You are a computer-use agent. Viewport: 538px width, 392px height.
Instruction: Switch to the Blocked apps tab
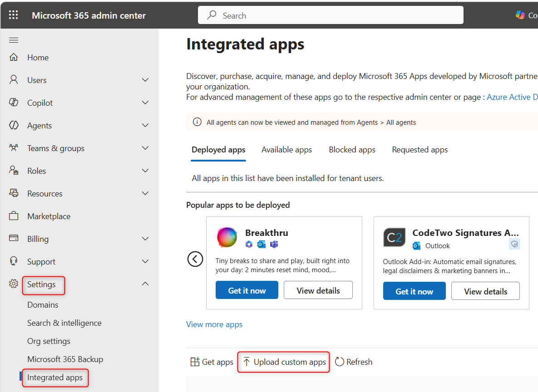pyautogui.click(x=352, y=150)
